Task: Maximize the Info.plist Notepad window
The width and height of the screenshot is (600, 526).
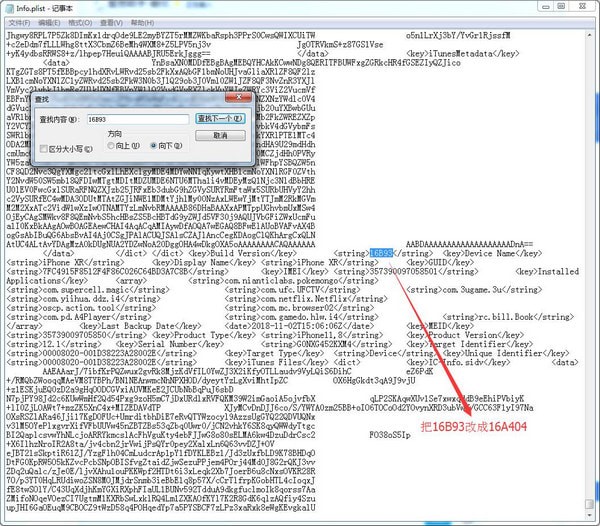Action: (565, 7)
